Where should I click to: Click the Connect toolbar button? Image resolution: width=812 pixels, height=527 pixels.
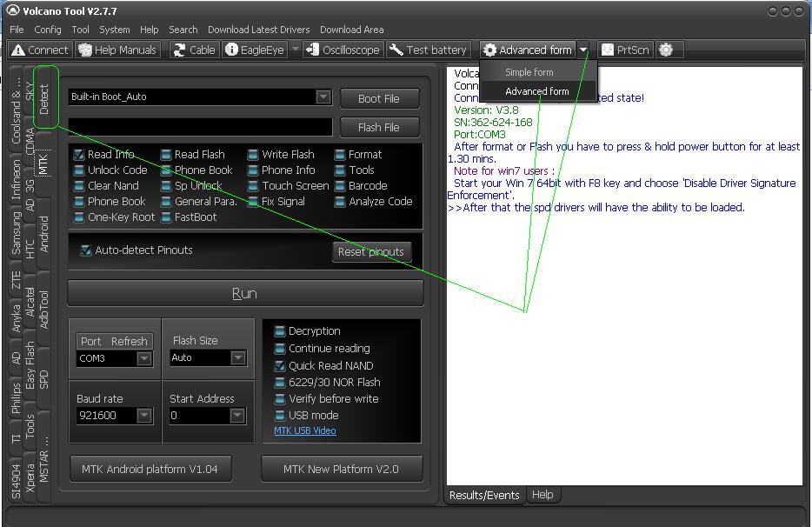click(40, 50)
